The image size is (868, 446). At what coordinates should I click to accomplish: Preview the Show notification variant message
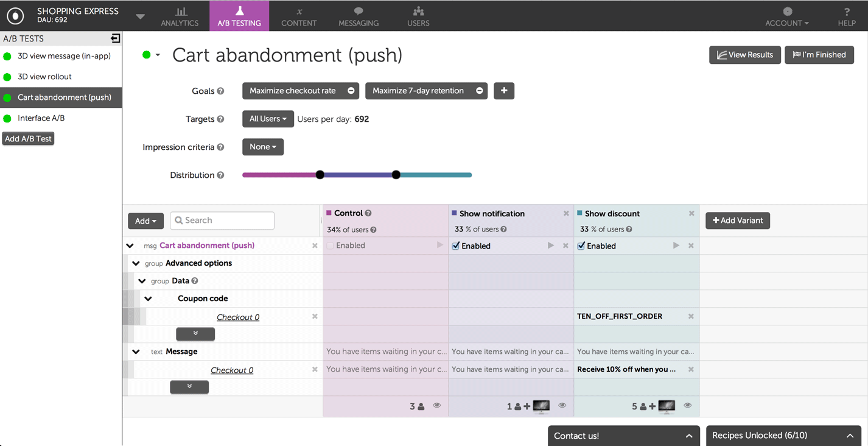(551, 246)
